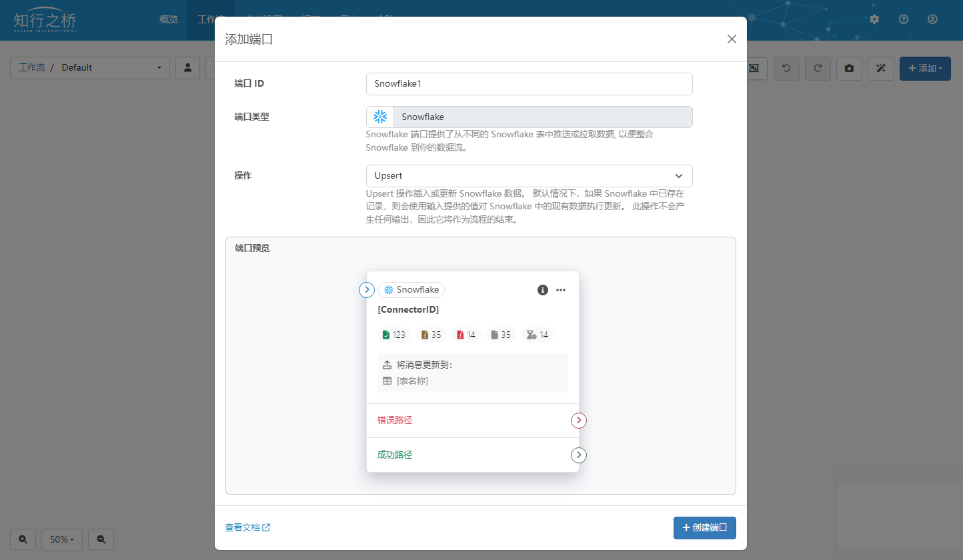Click the green success path arrow

tap(578, 455)
